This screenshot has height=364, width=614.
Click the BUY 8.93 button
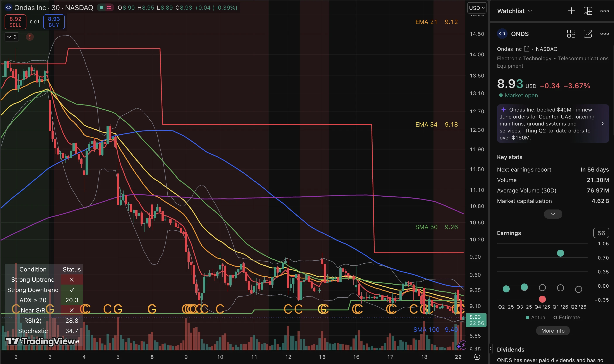(x=54, y=22)
